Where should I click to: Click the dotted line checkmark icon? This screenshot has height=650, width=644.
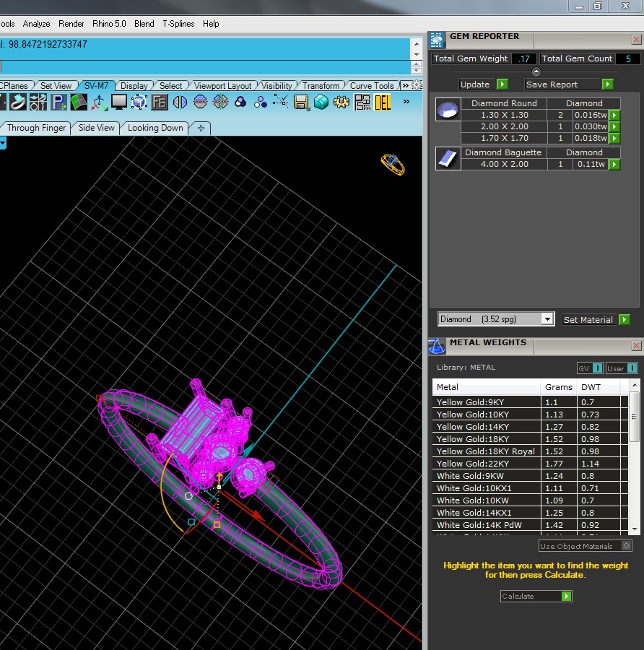click(281, 101)
